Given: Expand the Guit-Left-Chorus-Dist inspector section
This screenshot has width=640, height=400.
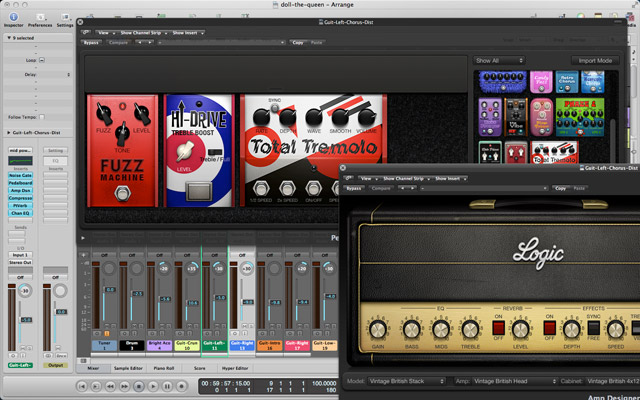Looking at the screenshot, I should tap(10, 132).
